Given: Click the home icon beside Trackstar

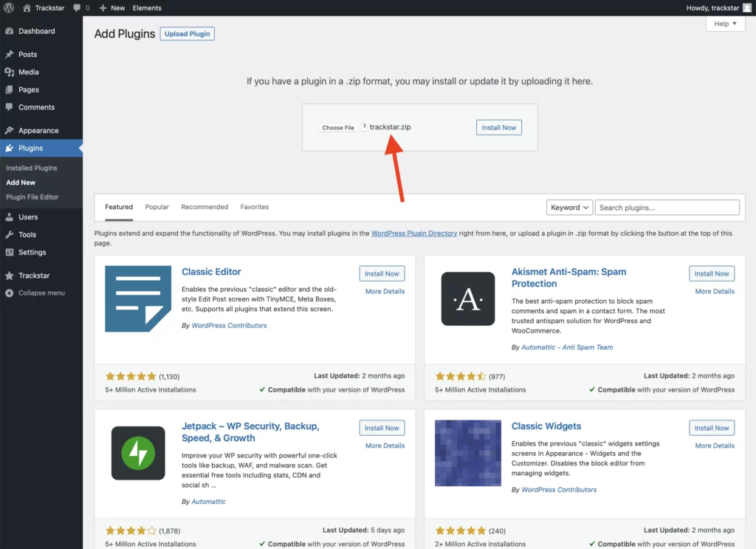Looking at the screenshot, I should pyautogui.click(x=27, y=7).
